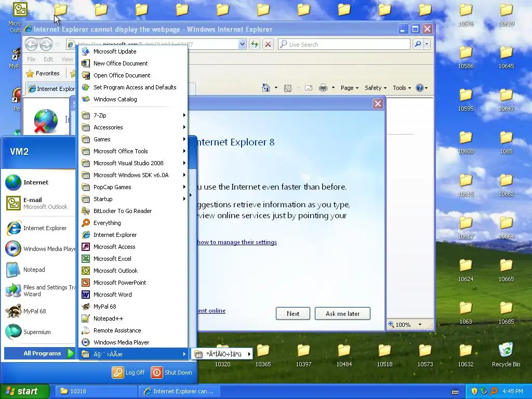This screenshot has width=532, height=399.
Task: Expand the 7-Zip submenu
Action: pos(133,115)
